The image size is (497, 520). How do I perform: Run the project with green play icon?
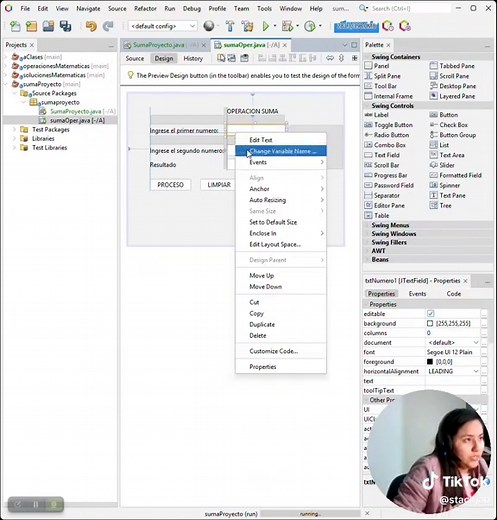[x=266, y=26]
